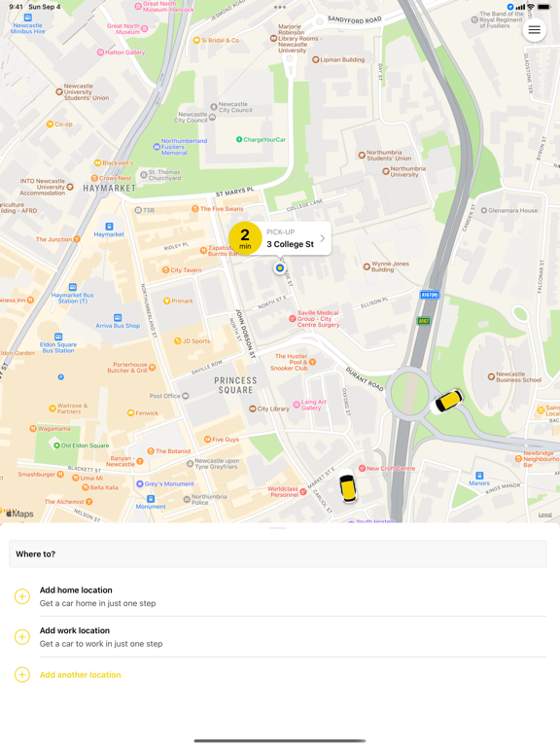Tap the yellow taxi near the roundabout
The width and height of the screenshot is (560, 747).
(446, 401)
